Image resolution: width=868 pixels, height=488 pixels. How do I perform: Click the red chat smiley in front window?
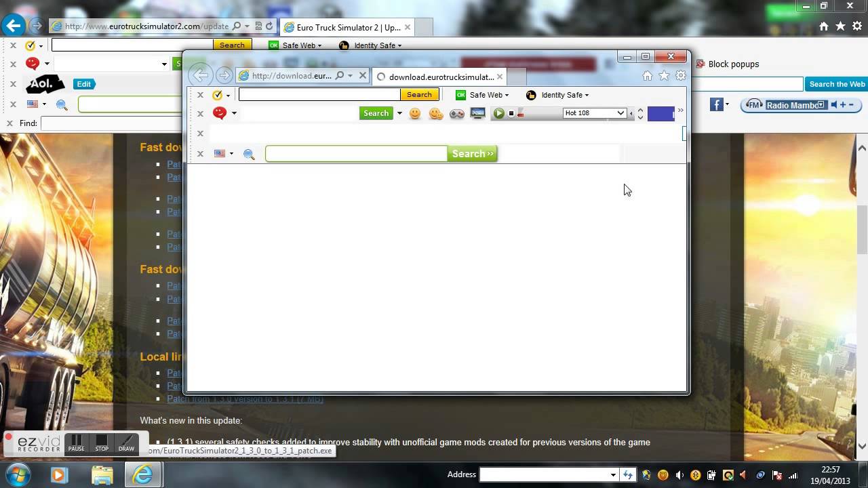click(x=219, y=113)
